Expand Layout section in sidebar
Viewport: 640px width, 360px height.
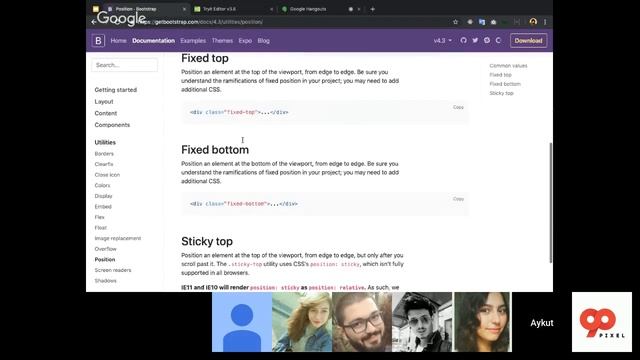[104, 102]
